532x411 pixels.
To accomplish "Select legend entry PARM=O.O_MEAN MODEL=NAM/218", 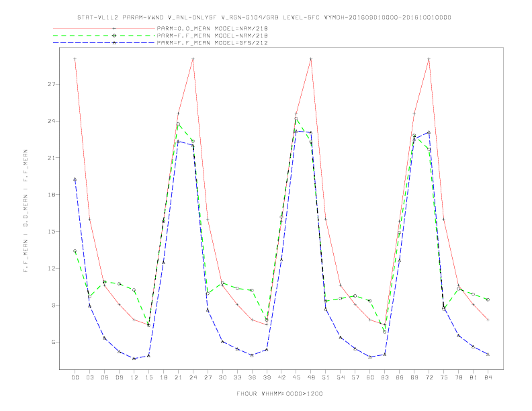I will coord(212,28).
